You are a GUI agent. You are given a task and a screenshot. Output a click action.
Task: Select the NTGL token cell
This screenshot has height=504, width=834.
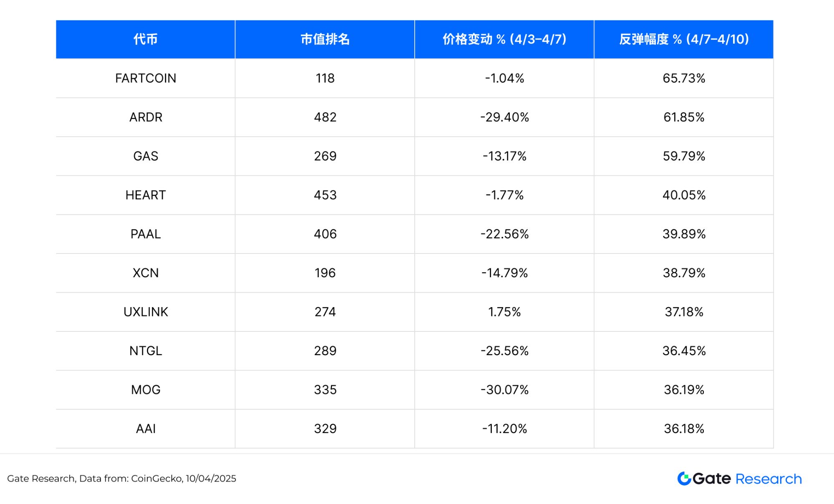pyautogui.click(x=146, y=351)
